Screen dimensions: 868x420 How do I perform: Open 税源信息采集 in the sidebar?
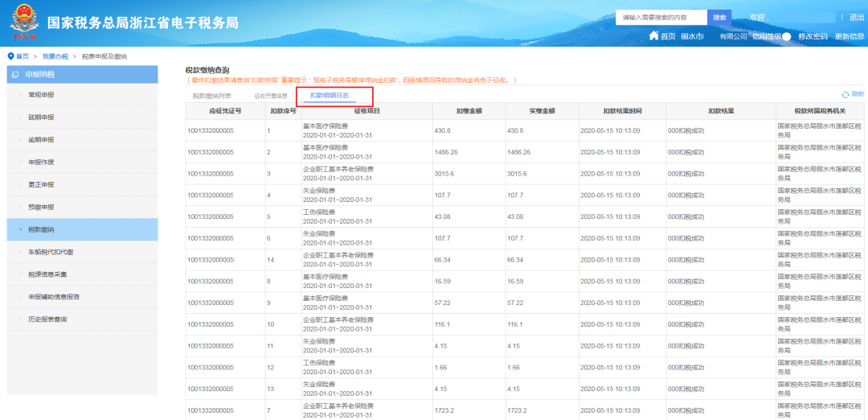click(83, 274)
